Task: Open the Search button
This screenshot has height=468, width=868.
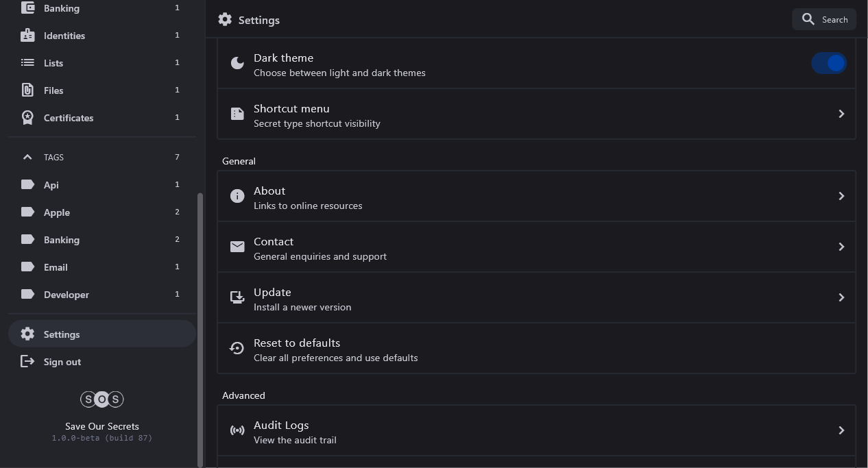Action: 824,19
